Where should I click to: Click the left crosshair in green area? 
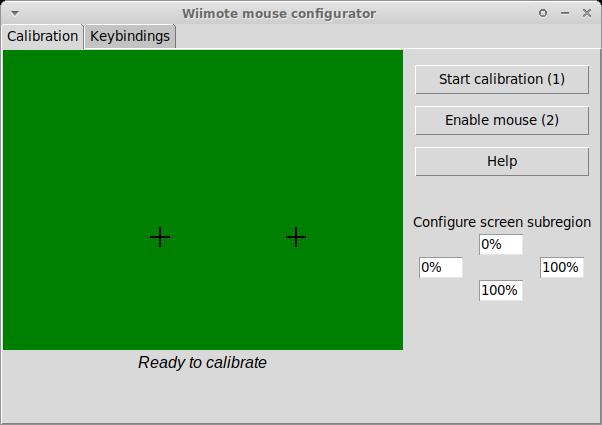pyautogui.click(x=160, y=237)
